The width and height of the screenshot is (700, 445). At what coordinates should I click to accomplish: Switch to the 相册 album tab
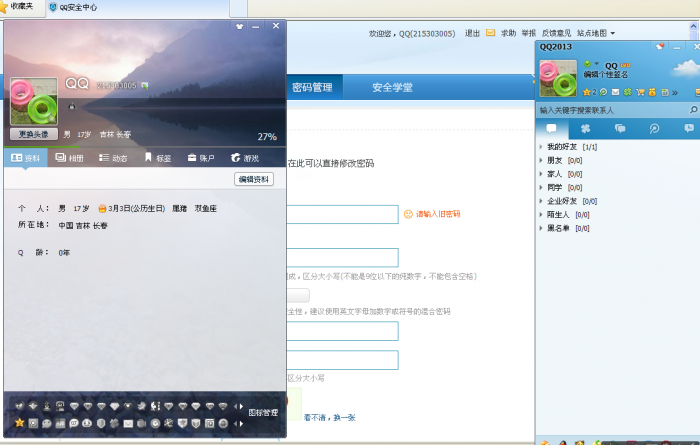[69, 158]
